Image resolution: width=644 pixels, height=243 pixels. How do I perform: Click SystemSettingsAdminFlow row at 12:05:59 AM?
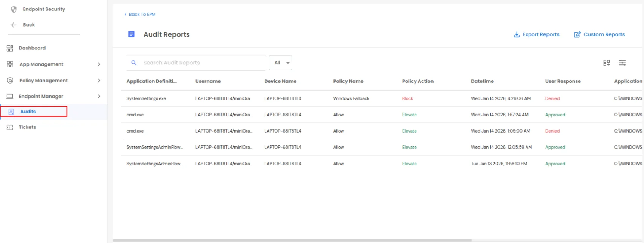tap(154, 148)
